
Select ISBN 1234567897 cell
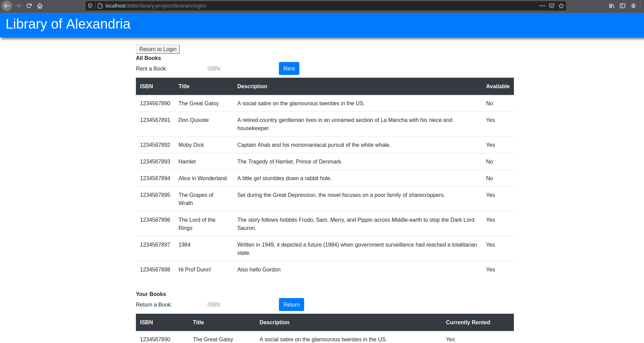tap(155, 245)
